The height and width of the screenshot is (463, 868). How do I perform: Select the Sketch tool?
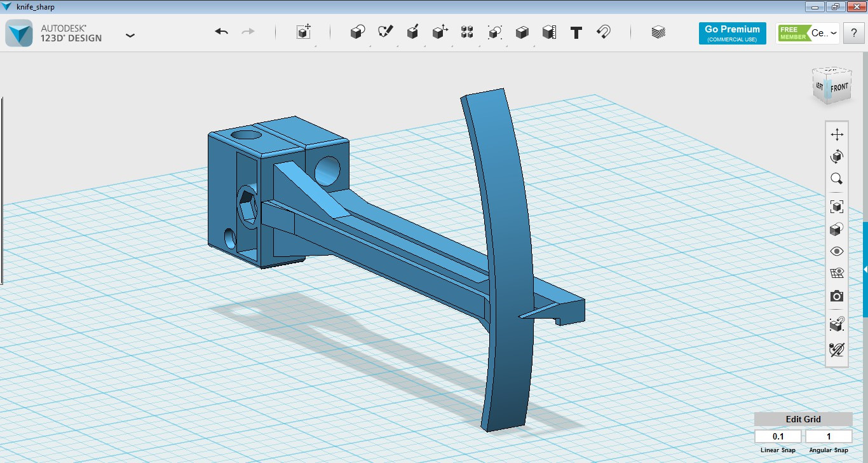(x=385, y=32)
